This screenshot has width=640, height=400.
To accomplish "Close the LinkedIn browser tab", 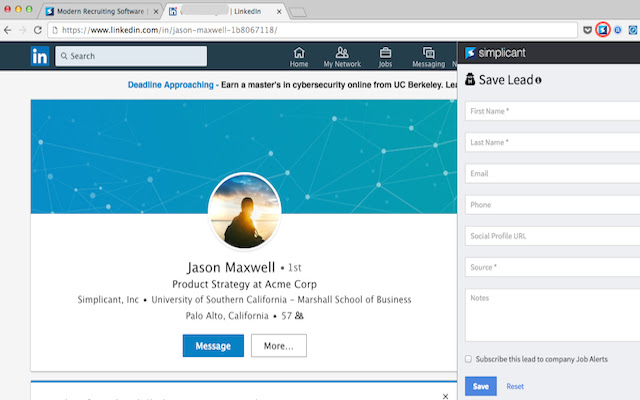I will [279, 11].
